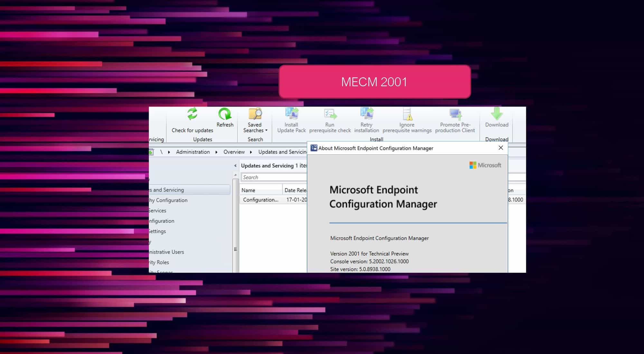Image resolution: width=644 pixels, height=354 pixels.
Task: Expand the Saved Searches dropdown arrow
Action: (x=266, y=130)
